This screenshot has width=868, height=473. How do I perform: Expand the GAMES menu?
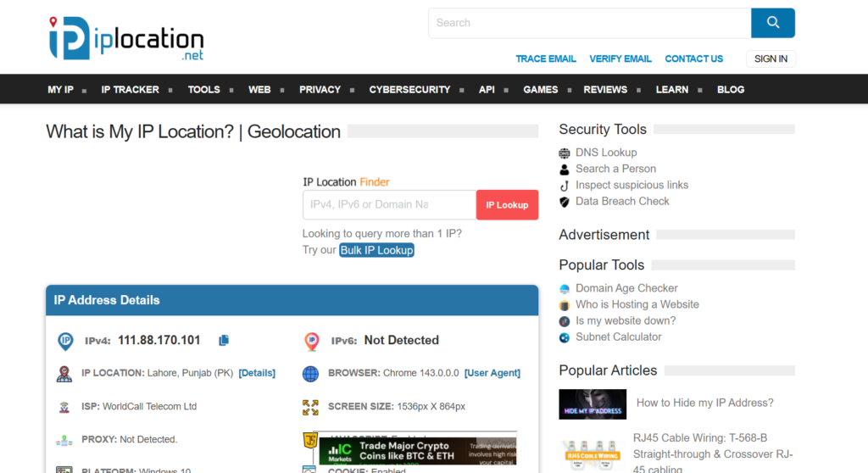pos(541,90)
